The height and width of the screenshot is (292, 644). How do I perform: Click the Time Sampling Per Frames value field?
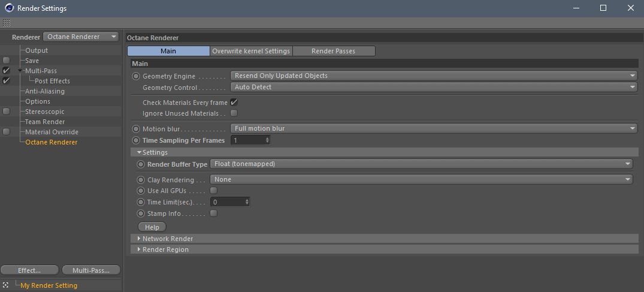pyautogui.click(x=247, y=140)
